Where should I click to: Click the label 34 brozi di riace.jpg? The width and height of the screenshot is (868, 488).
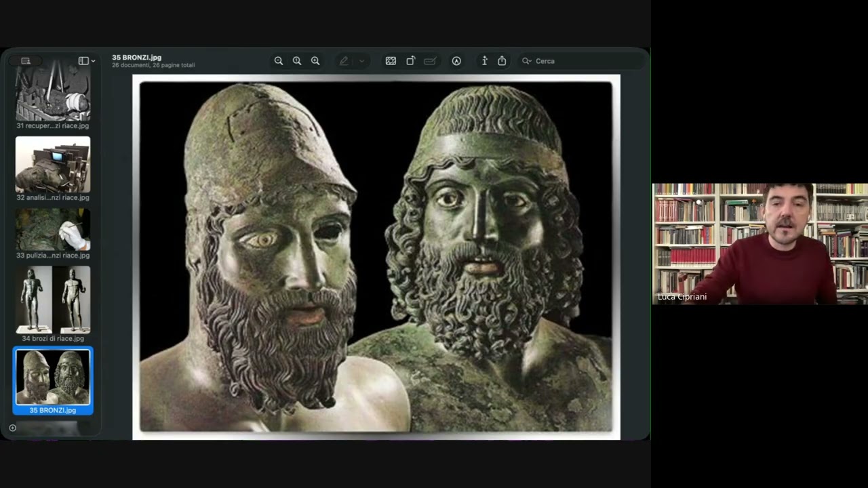53,339
